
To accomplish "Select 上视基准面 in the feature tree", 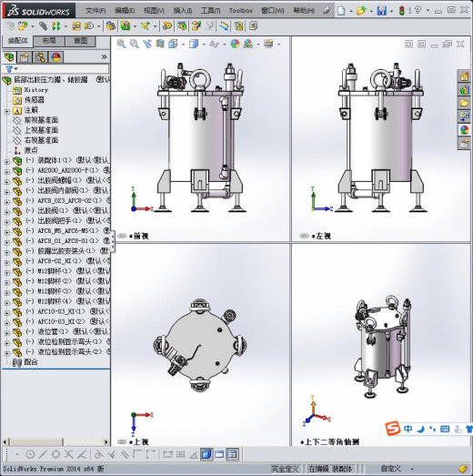I will (41, 130).
